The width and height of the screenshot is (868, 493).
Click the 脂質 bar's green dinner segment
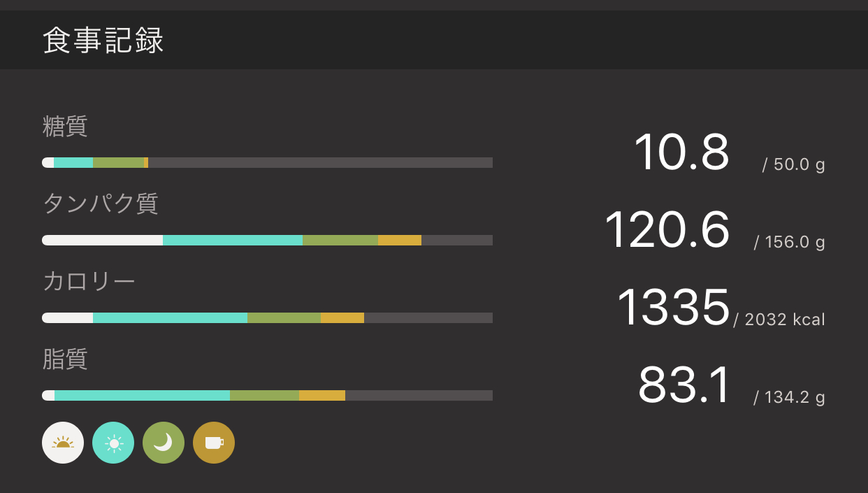(264, 396)
